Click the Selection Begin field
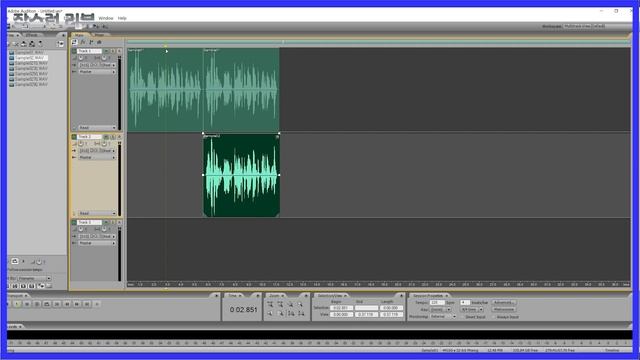 (x=341, y=308)
